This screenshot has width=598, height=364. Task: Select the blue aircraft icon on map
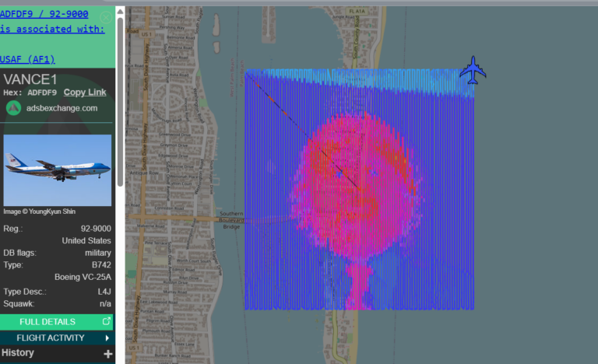point(473,70)
